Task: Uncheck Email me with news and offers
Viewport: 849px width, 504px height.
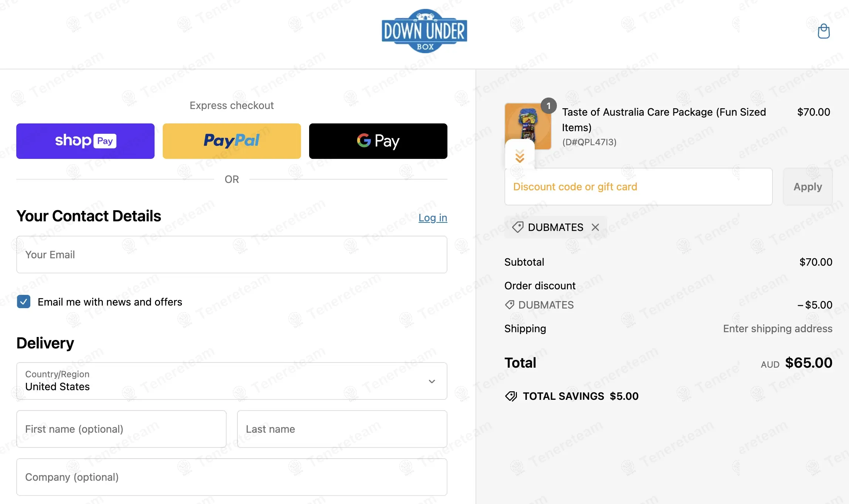Action: click(24, 302)
